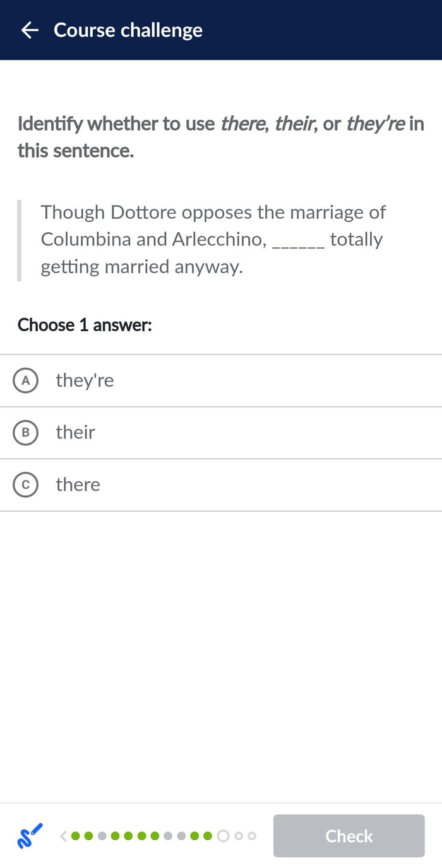The width and height of the screenshot is (442, 868).
Task: Choose the answer text "there"
Action: (x=78, y=484)
